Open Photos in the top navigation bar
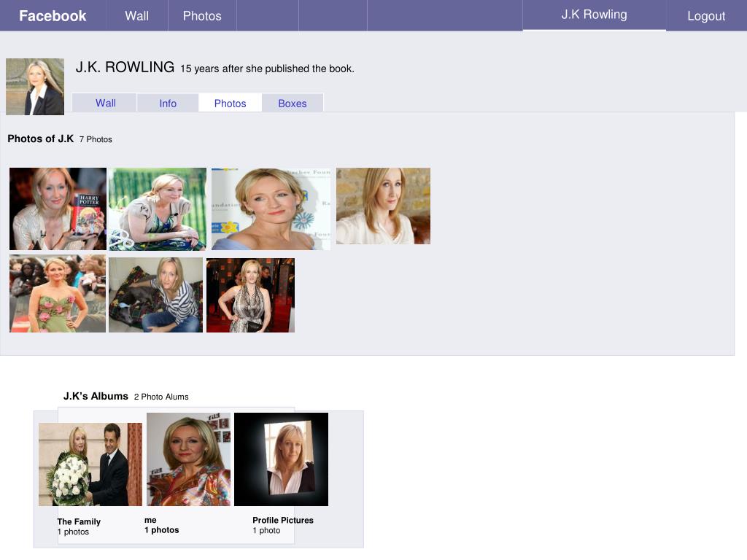 pos(202,16)
